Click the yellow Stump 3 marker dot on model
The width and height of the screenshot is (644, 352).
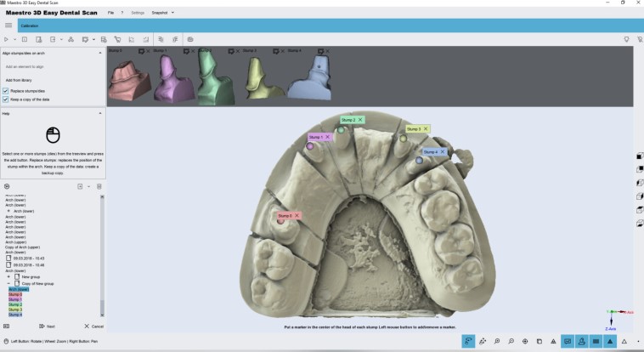(404, 139)
